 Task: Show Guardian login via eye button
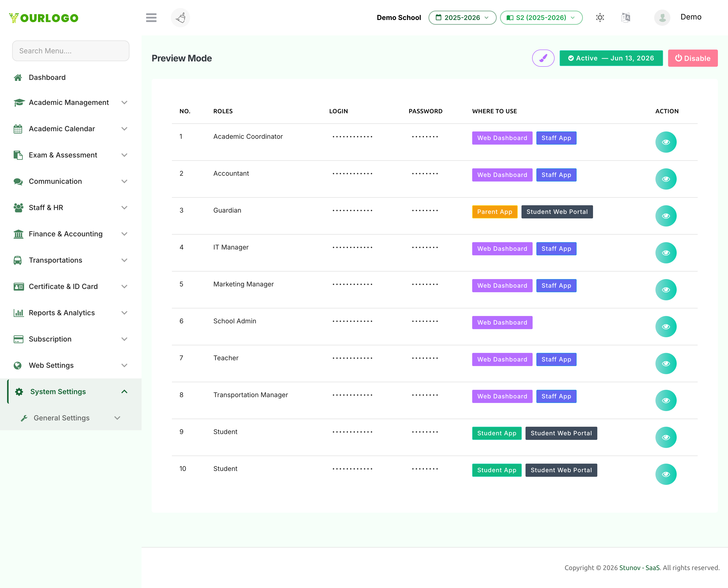pos(666,216)
